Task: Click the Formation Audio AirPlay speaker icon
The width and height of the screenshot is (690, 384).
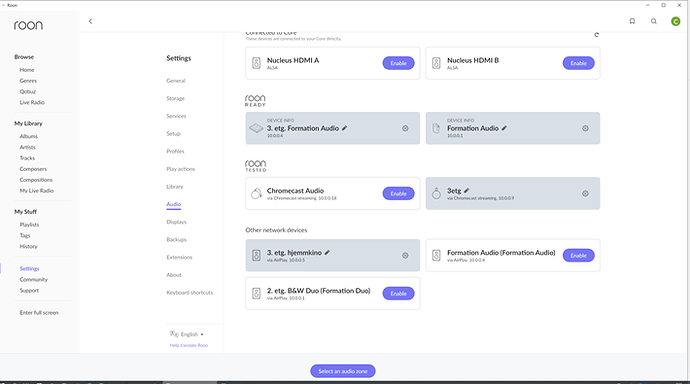Action: coord(436,256)
